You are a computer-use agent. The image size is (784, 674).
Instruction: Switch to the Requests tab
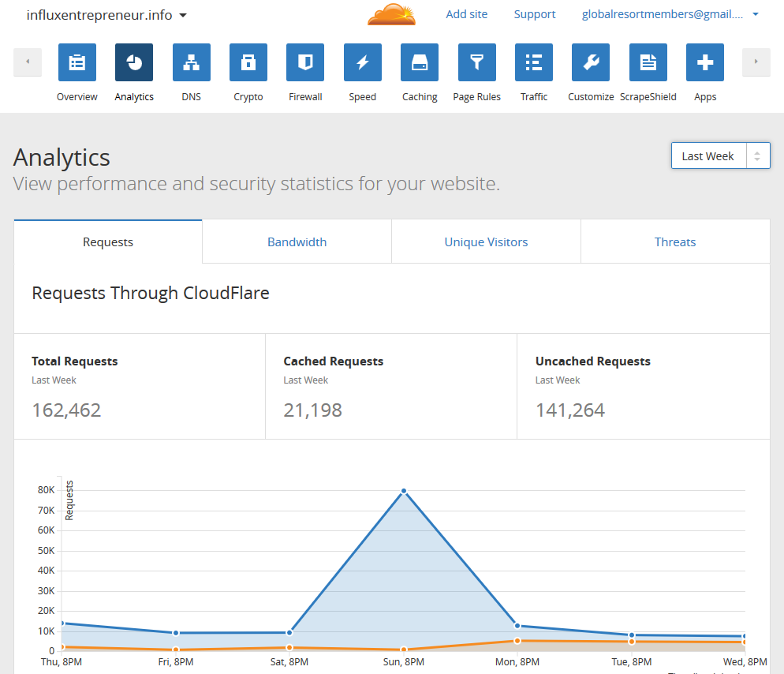tap(108, 242)
